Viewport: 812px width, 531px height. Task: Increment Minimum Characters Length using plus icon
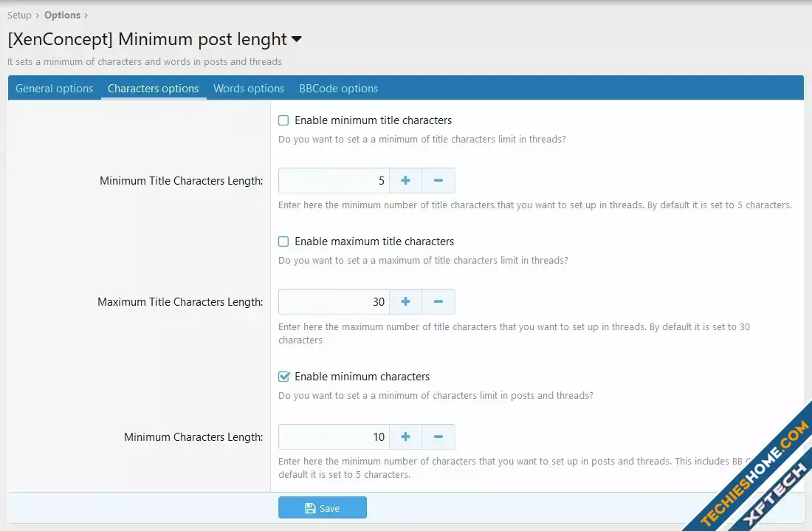point(405,436)
